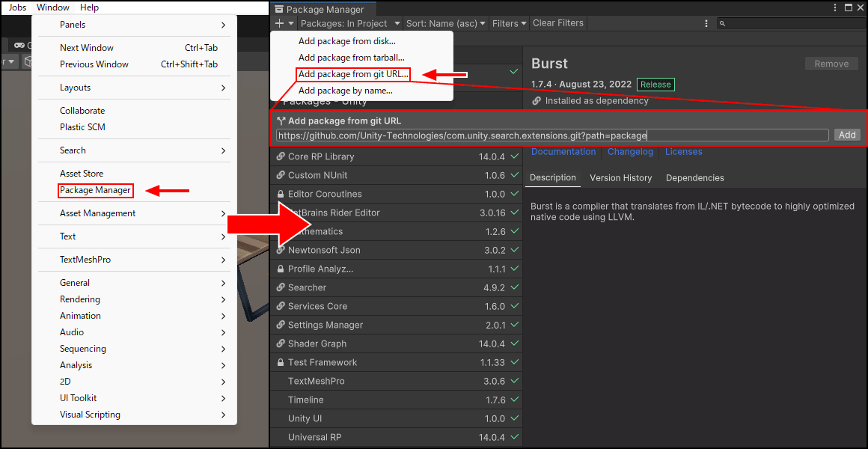Image resolution: width=868 pixels, height=449 pixels.
Task: Open the Packages: In Project dropdown
Action: point(349,23)
